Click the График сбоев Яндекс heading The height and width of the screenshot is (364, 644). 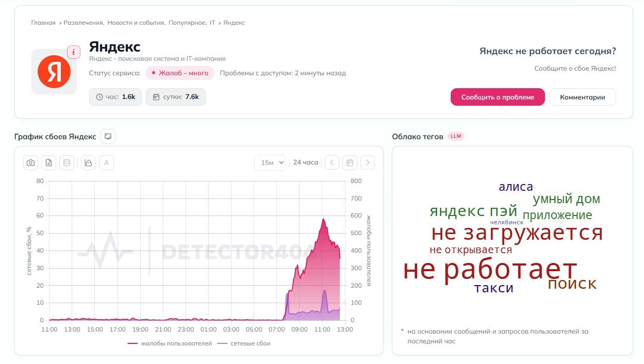55,137
